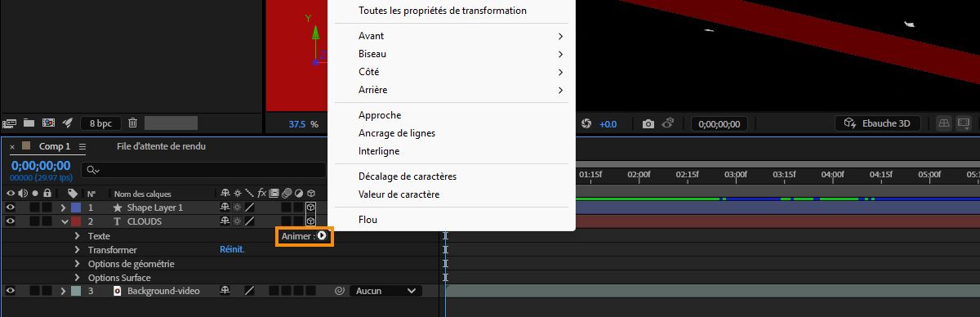980x317 pixels.
Task: Click the Réinit. link for Transformer
Action: click(x=232, y=250)
